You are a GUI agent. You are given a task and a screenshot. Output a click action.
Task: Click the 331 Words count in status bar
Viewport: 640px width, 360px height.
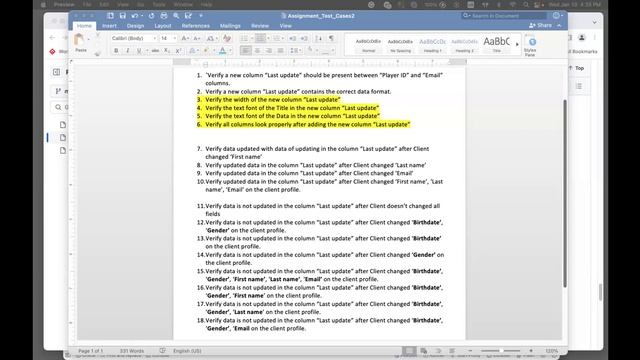point(131,351)
